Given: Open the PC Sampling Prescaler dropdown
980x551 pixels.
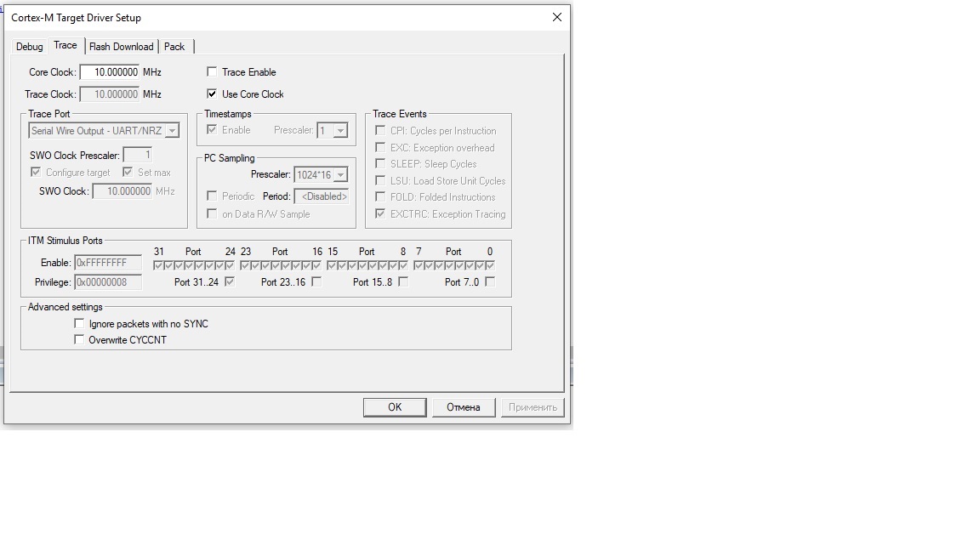Looking at the screenshot, I should (340, 175).
